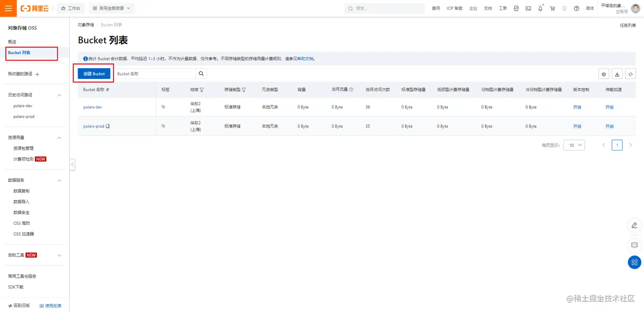
Task: Open the 企业 menu
Action: 473,9
